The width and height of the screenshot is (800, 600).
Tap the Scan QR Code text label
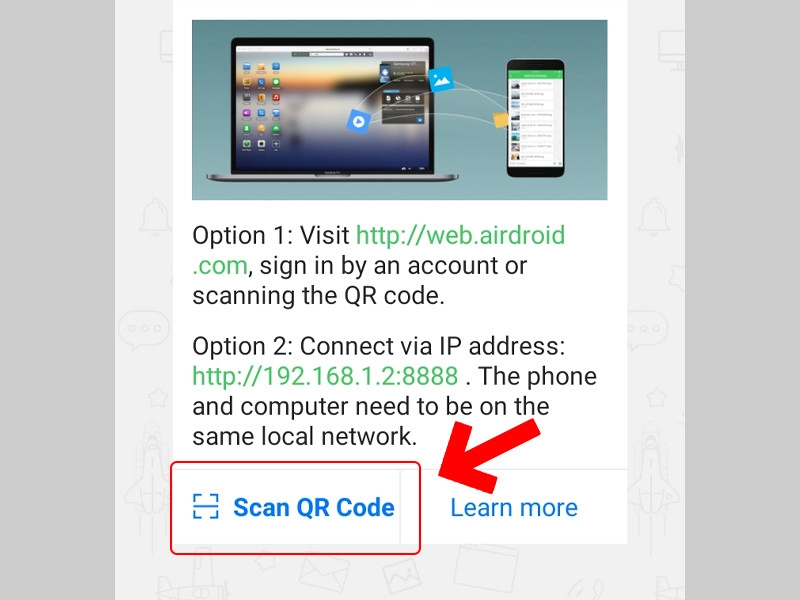click(x=314, y=508)
